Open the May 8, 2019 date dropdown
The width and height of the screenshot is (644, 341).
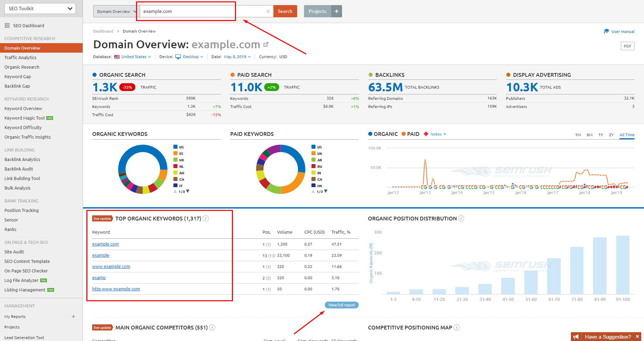tap(237, 57)
